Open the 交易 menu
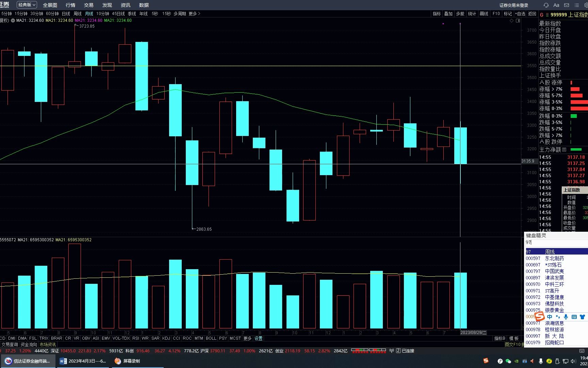 (89, 5)
